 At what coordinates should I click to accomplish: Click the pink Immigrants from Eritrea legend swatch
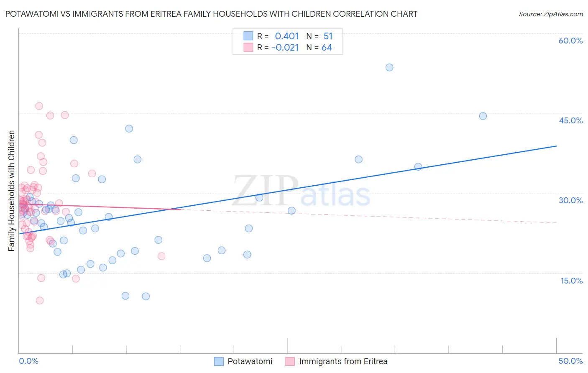click(x=290, y=361)
